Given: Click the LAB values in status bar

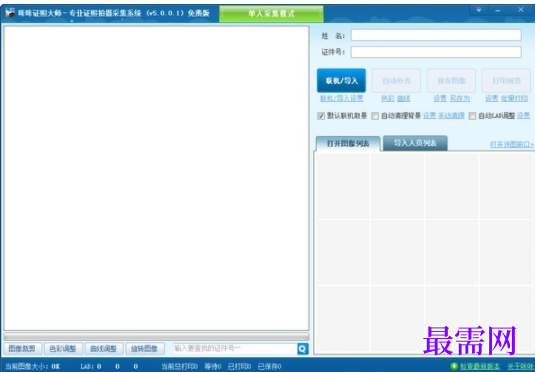Looking at the screenshot, I should coord(110,367).
